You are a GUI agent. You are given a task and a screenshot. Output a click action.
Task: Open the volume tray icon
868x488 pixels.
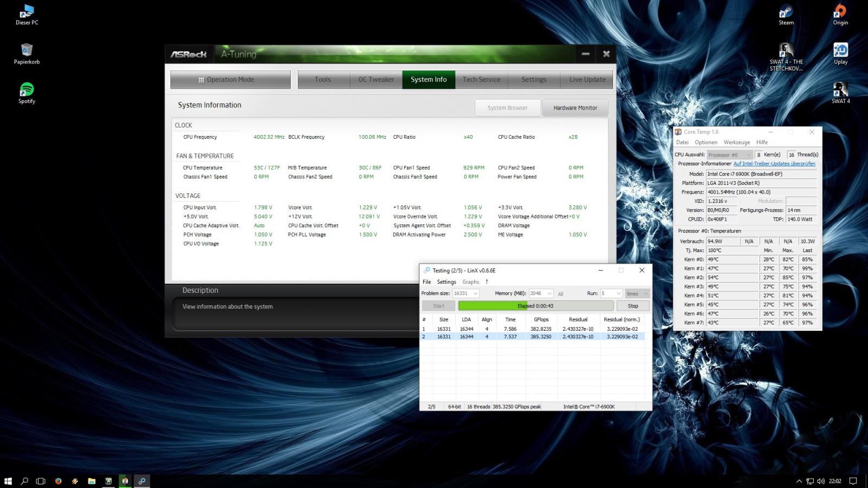(820, 481)
